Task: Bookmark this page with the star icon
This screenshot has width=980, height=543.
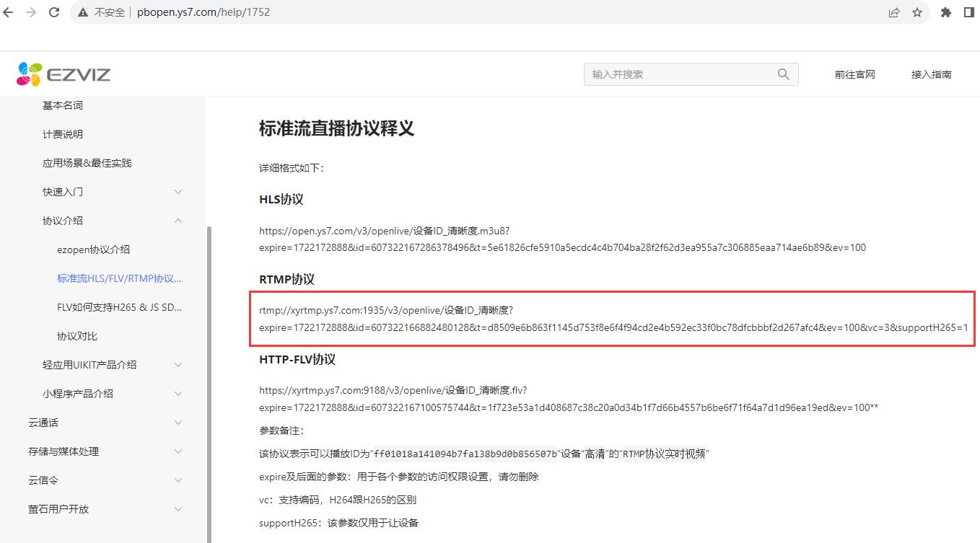Action: tap(917, 12)
